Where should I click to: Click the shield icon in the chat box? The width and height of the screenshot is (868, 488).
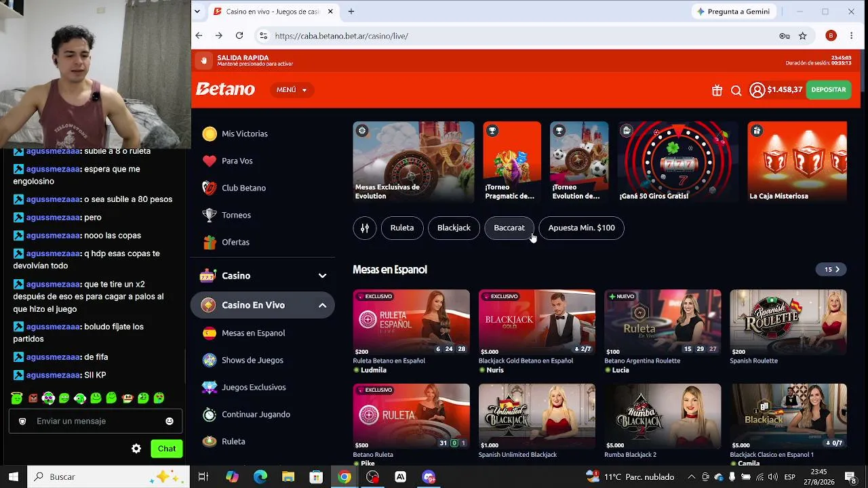22,421
